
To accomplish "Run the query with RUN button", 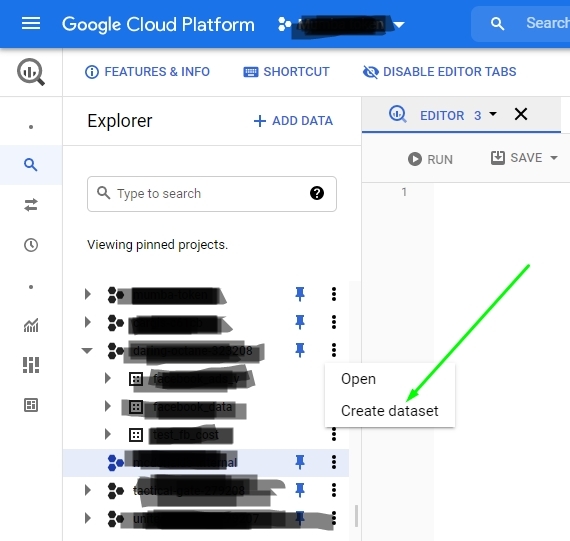I will click(430, 159).
